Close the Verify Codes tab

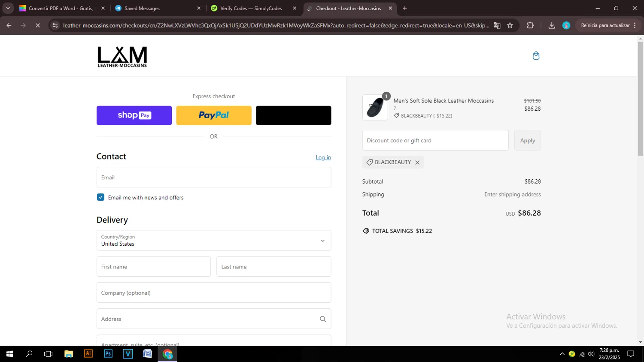(295, 8)
